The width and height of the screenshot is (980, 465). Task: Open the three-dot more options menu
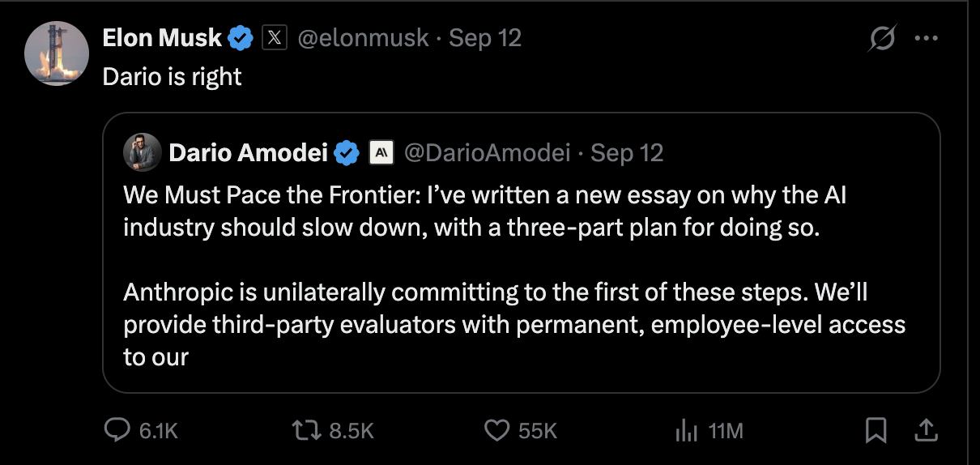[x=927, y=38]
